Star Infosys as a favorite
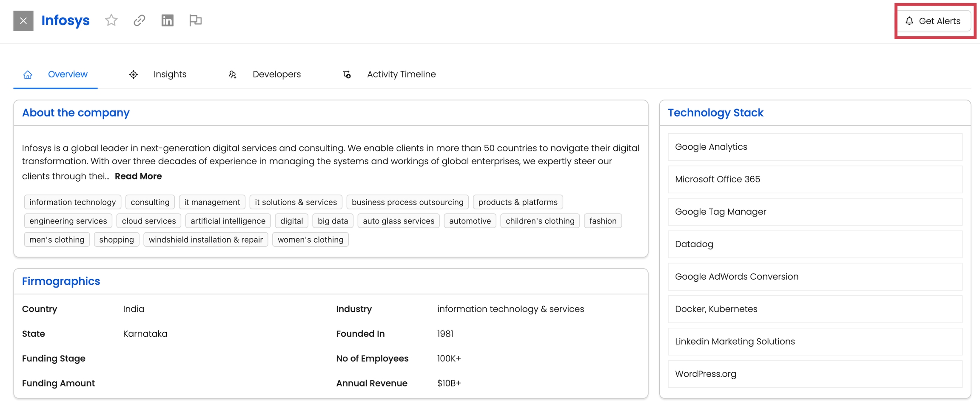Viewport: 980px width, 406px height. coord(111,20)
